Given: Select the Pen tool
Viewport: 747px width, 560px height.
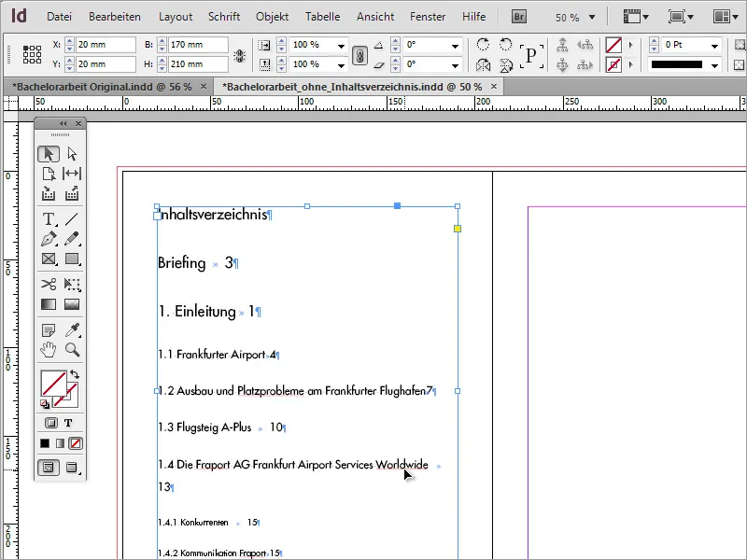Looking at the screenshot, I should pos(49,239).
